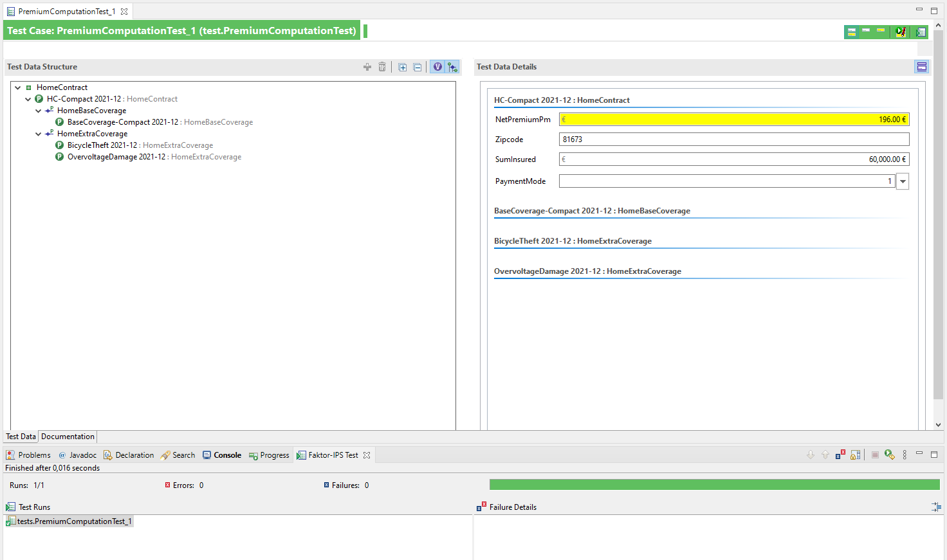Collapse all nodes in Test Data Structure

418,66
